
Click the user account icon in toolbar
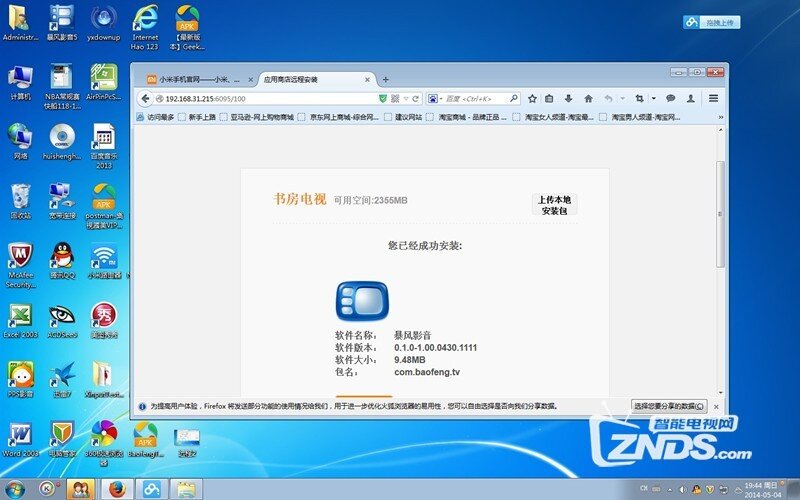point(691,98)
